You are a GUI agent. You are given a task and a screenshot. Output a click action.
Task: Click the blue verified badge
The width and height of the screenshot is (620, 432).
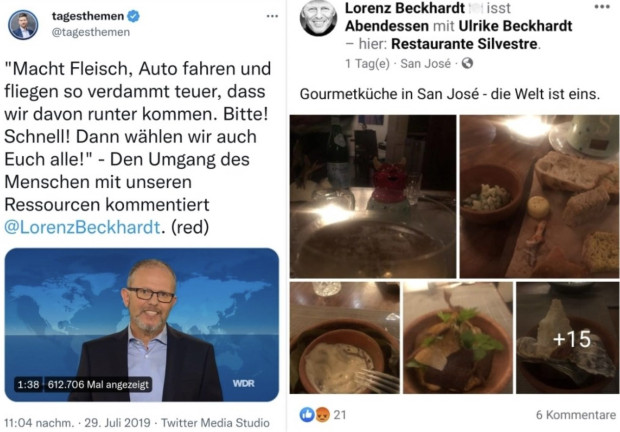point(134,16)
